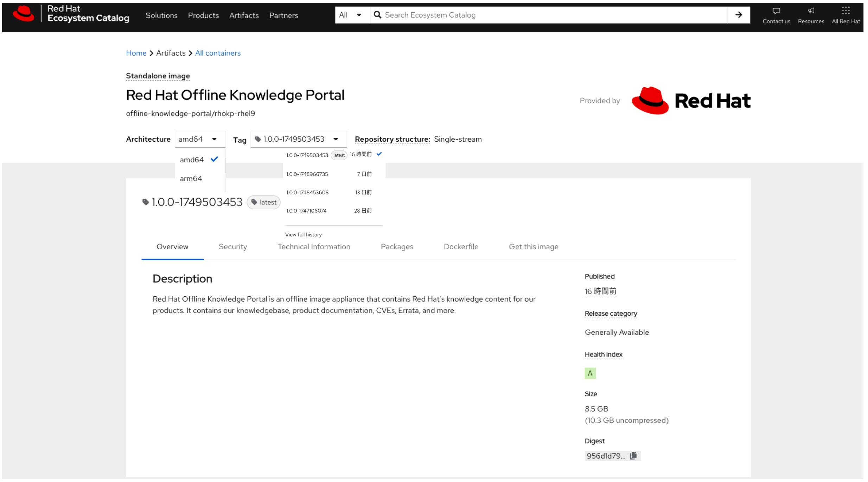Click the Red Hat Offline Knowledge Portal title

tap(235, 95)
